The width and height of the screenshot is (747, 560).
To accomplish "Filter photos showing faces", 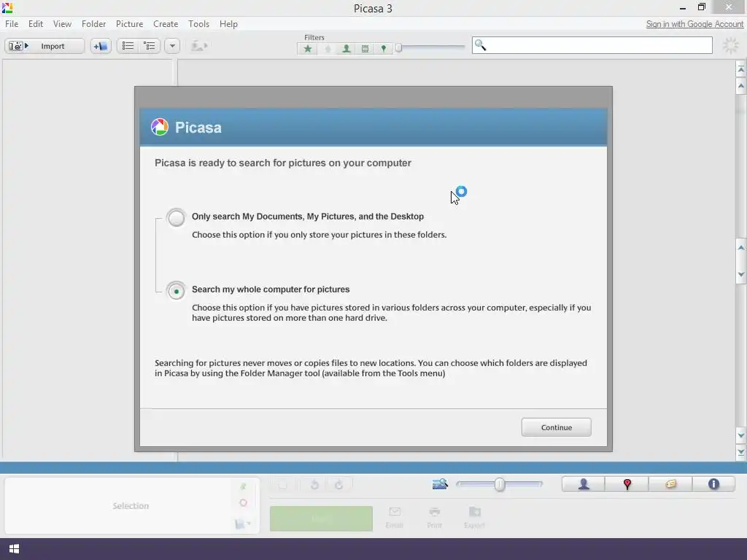I will point(347,49).
